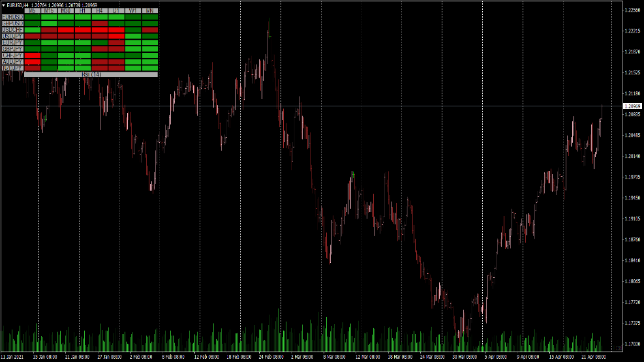Click the USDCHF pair label

[13, 30]
